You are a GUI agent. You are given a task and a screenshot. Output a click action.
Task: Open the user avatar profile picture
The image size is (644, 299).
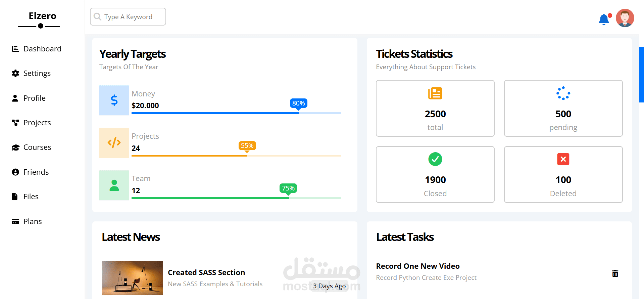click(625, 18)
